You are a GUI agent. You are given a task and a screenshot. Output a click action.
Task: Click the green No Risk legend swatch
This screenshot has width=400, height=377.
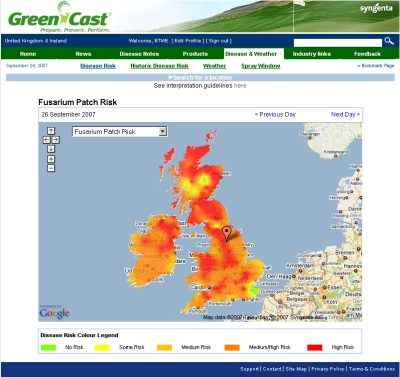coord(48,347)
